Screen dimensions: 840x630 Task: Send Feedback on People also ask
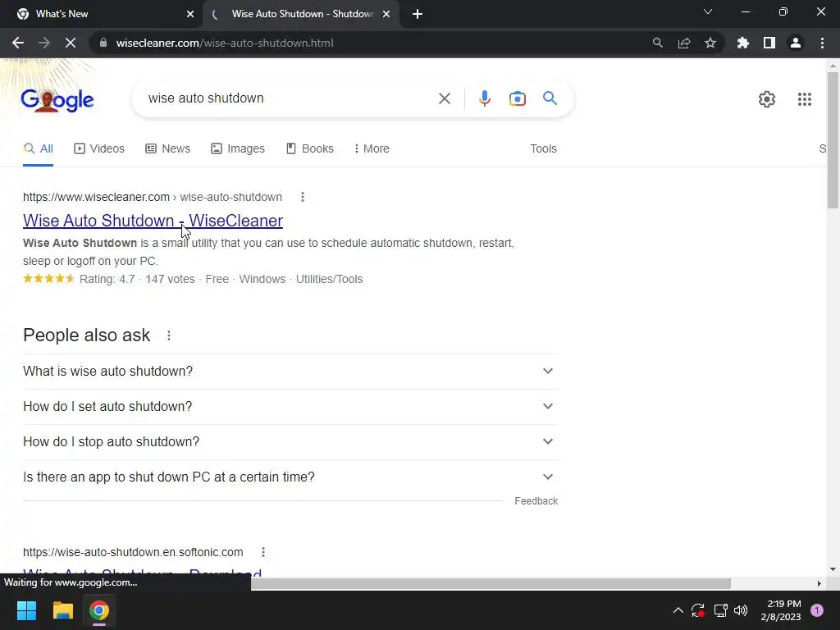tap(536, 501)
